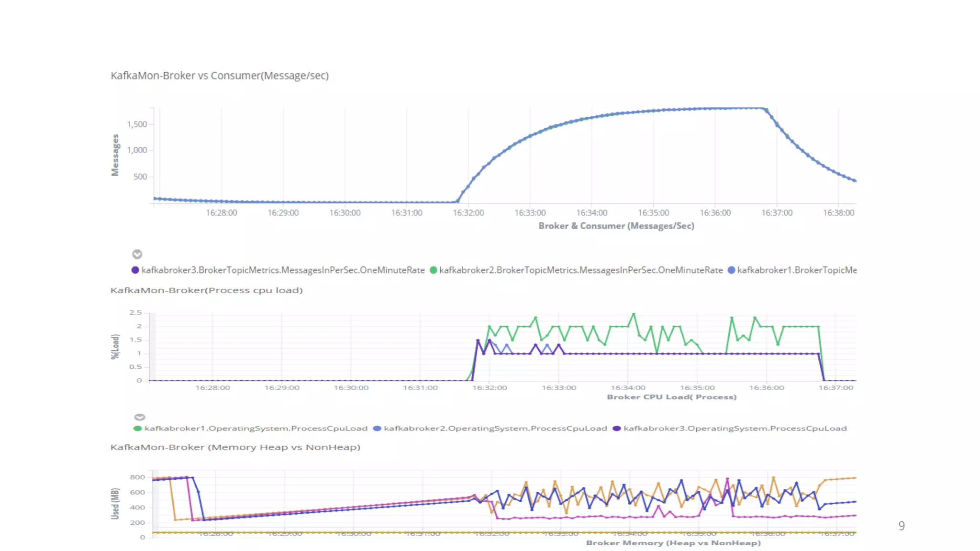980x551 pixels.
Task: Click 16:34:00 tick on the CPU Load chart
Action: coord(628,388)
